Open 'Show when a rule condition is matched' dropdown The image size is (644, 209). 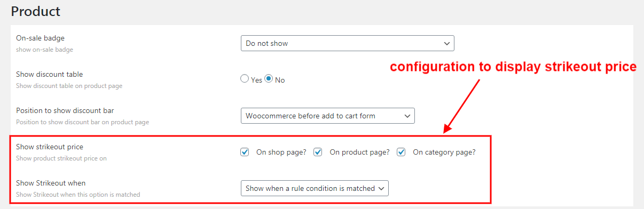[315, 188]
